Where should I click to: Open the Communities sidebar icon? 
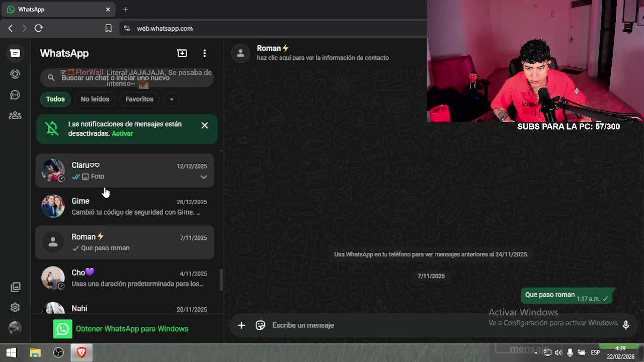click(15, 115)
